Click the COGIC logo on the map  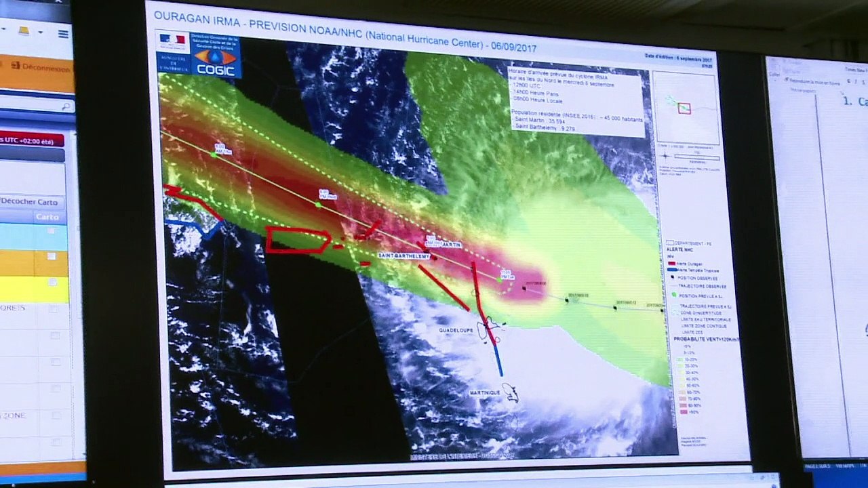click(216, 54)
